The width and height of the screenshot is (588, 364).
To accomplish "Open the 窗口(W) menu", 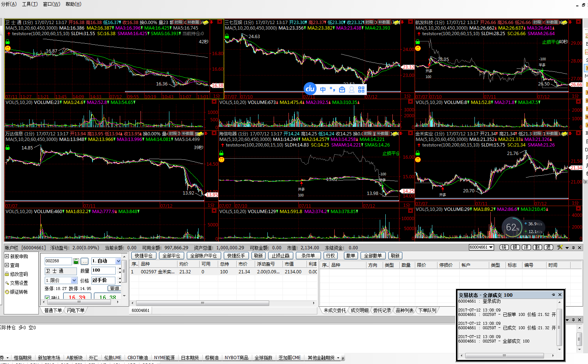I will click(x=52, y=4).
